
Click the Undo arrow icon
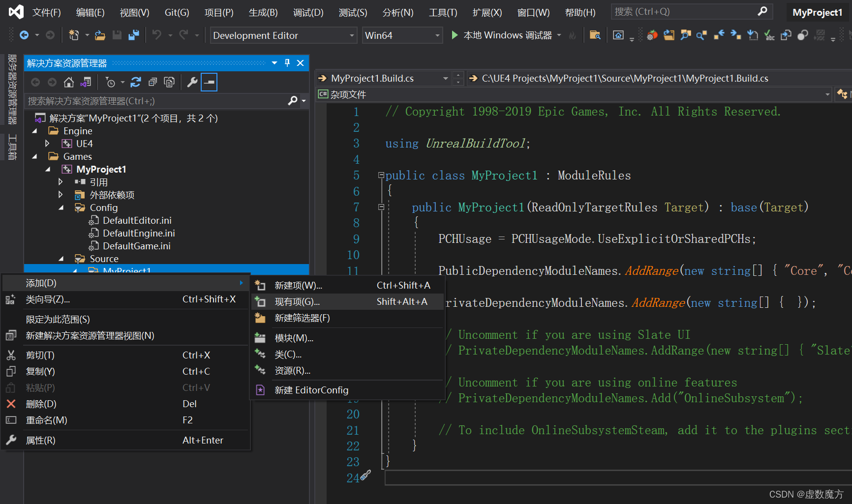click(156, 35)
